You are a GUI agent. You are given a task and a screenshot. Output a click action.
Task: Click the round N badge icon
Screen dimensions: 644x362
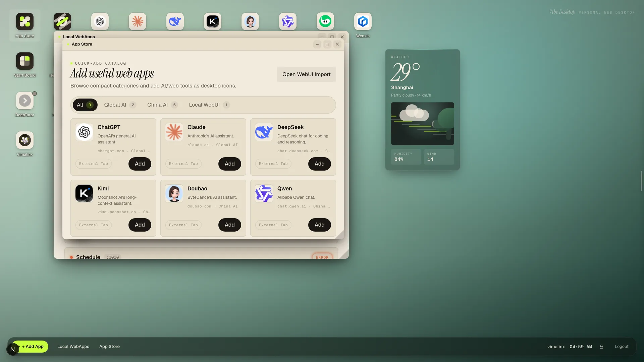[x=13, y=349]
